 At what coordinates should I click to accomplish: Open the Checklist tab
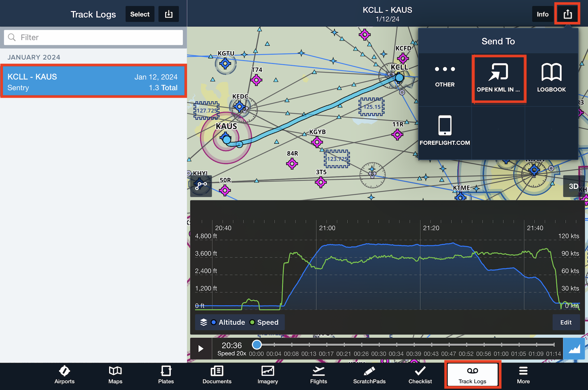point(420,375)
